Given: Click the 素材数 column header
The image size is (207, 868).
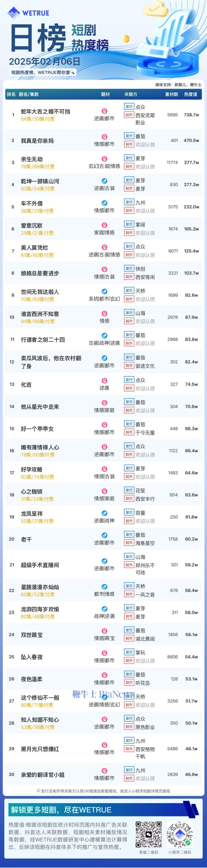Looking at the screenshot, I should pyautogui.click(x=172, y=94).
